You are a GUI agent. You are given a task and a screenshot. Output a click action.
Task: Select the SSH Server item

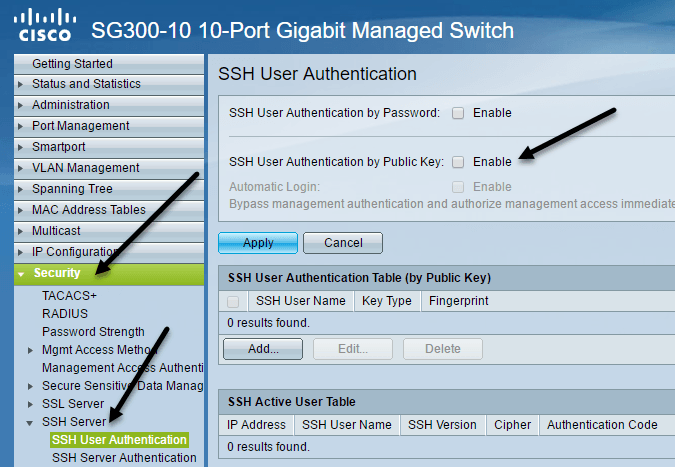[74, 422]
